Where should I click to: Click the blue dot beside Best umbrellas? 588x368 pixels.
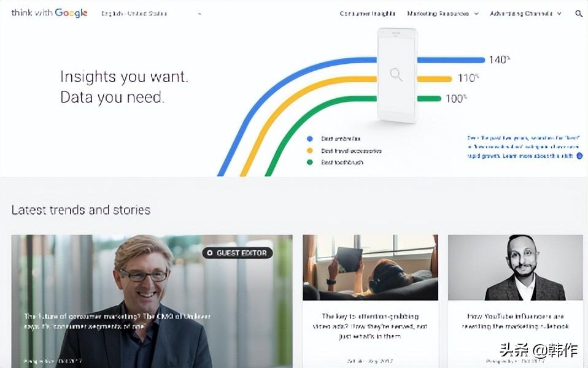click(310, 139)
